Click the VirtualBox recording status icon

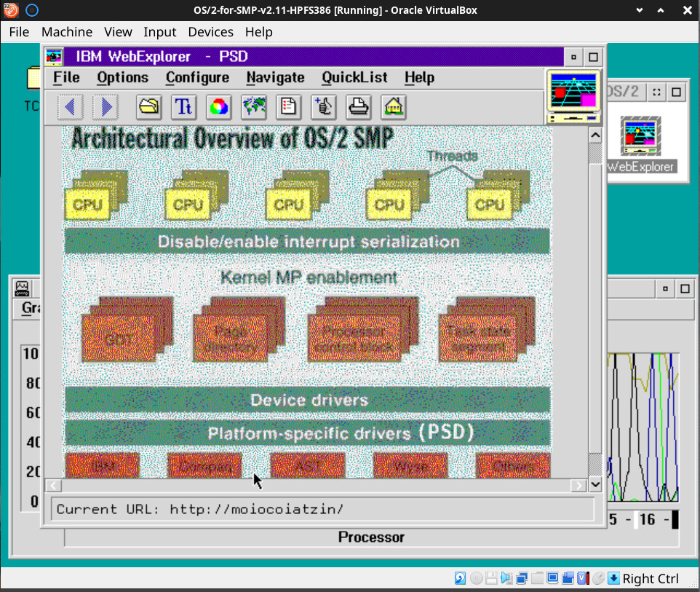(568, 578)
